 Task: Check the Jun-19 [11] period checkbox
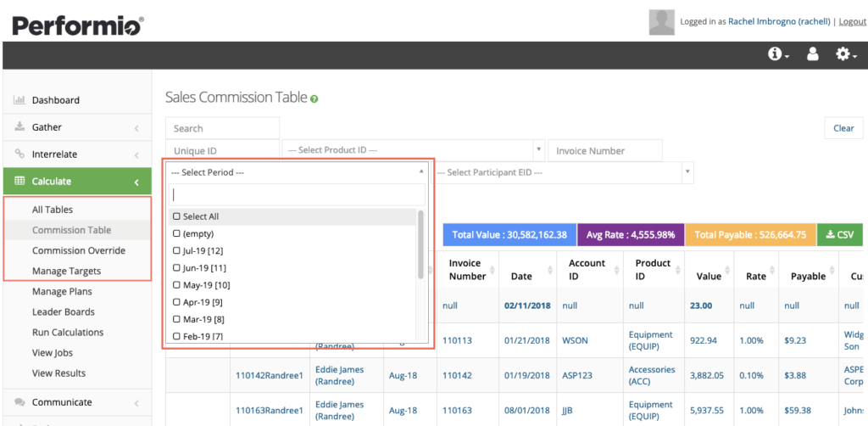click(176, 268)
